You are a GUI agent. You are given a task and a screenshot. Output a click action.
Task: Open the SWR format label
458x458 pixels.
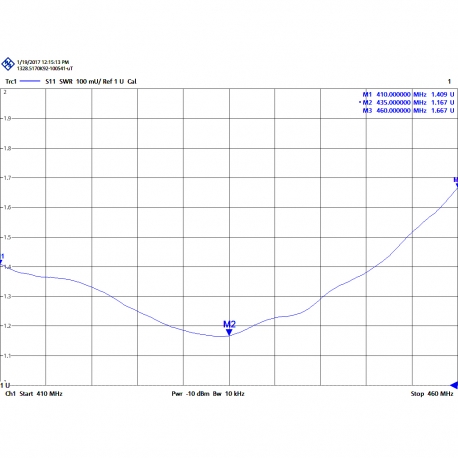66,81
